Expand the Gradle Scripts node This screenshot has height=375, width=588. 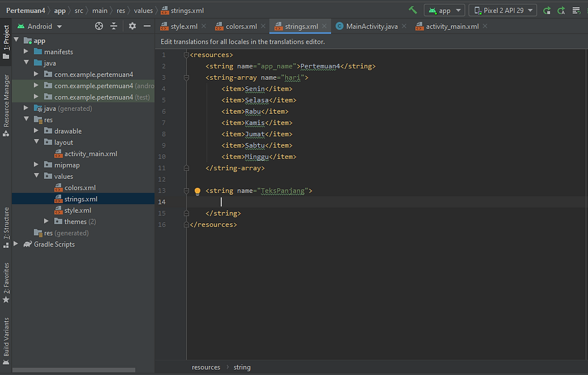(x=16, y=244)
